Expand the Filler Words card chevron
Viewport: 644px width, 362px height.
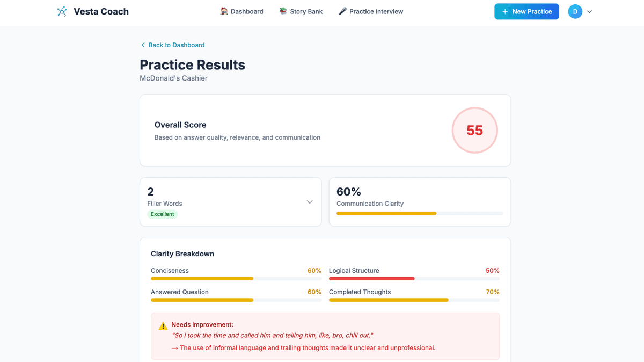point(309,201)
